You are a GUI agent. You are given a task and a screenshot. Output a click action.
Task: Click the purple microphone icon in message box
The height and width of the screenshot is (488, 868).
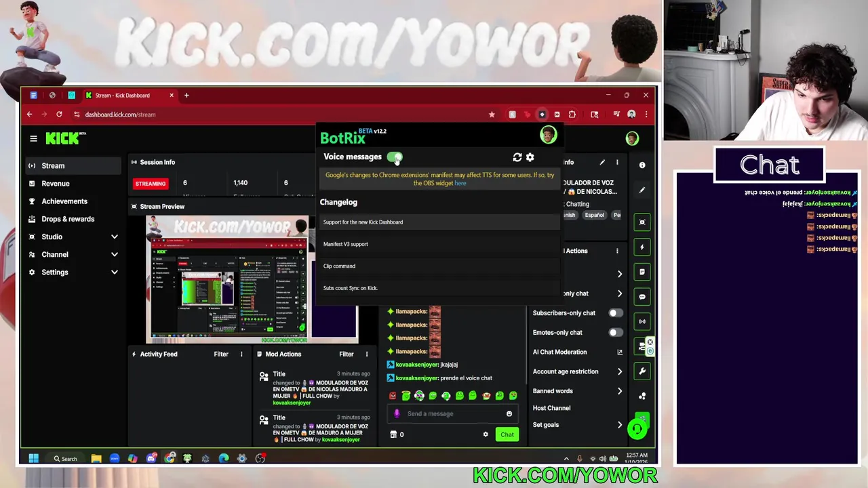397,413
